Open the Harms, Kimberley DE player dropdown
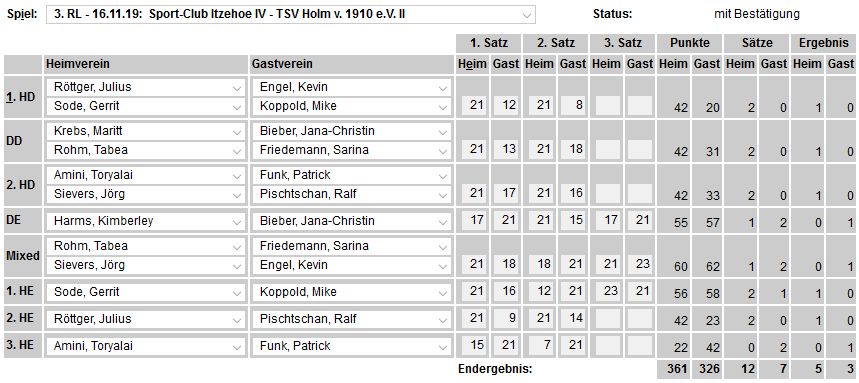The image size is (859, 383). [x=146, y=221]
